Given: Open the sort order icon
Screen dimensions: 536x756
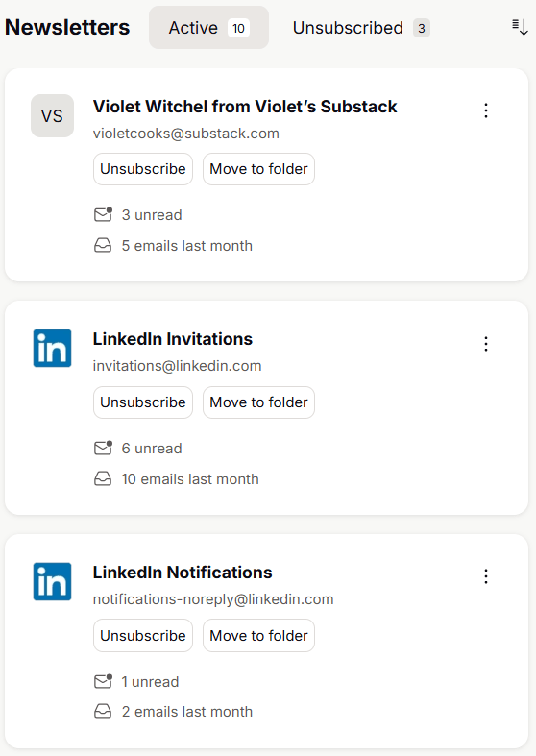Looking at the screenshot, I should point(520,27).
